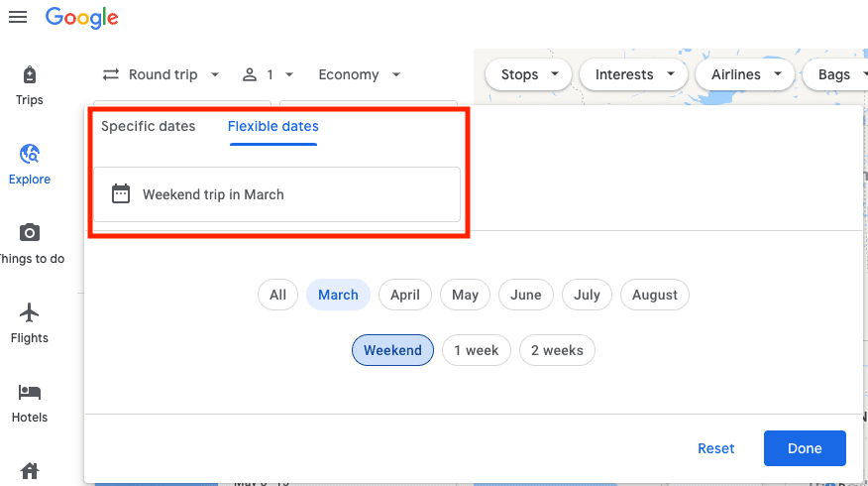Viewport: 868px width, 486px height.
Task: Click the Reset link
Action: coord(716,448)
